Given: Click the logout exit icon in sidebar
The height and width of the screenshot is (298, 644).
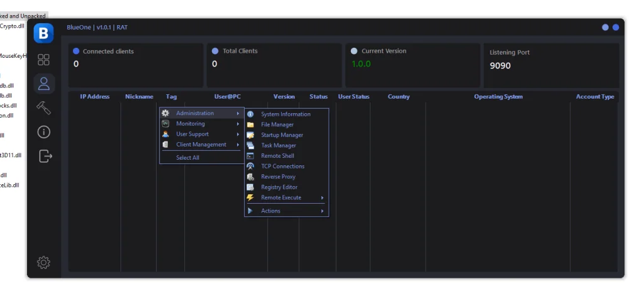Looking at the screenshot, I should click(x=44, y=156).
